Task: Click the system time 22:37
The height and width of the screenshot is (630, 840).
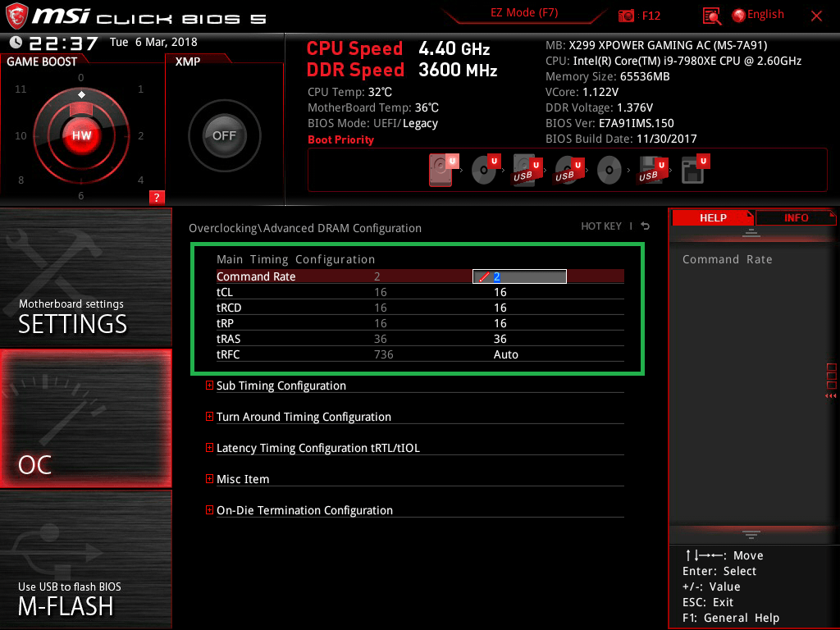Action: pos(63,43)
